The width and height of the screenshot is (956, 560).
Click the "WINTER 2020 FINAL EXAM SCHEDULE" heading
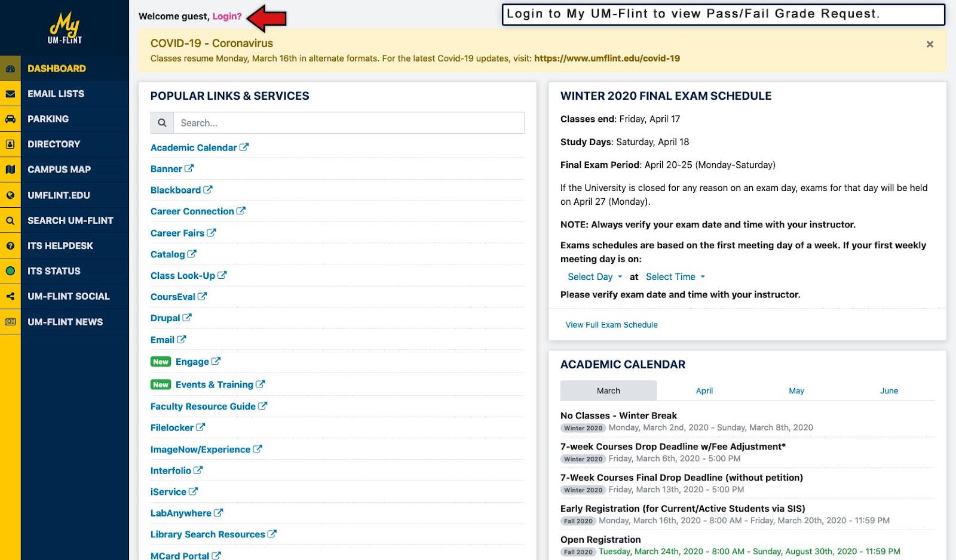tap(666, 96)
